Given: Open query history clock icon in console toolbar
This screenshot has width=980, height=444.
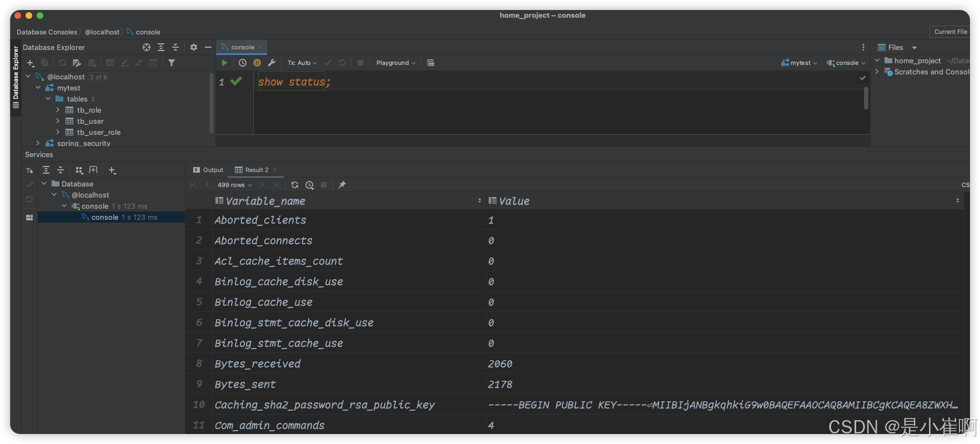Looking at the screenshot, I should click(x=243, y=63).
